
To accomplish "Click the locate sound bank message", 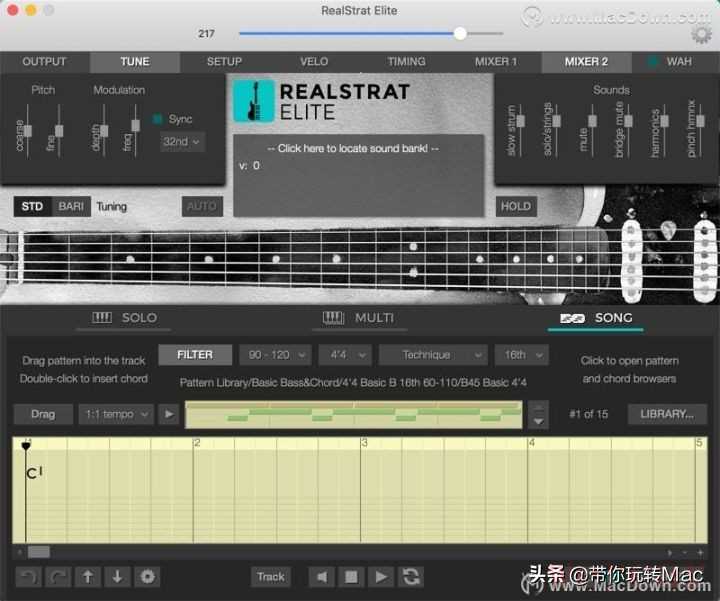I will [x=359, y=148].
